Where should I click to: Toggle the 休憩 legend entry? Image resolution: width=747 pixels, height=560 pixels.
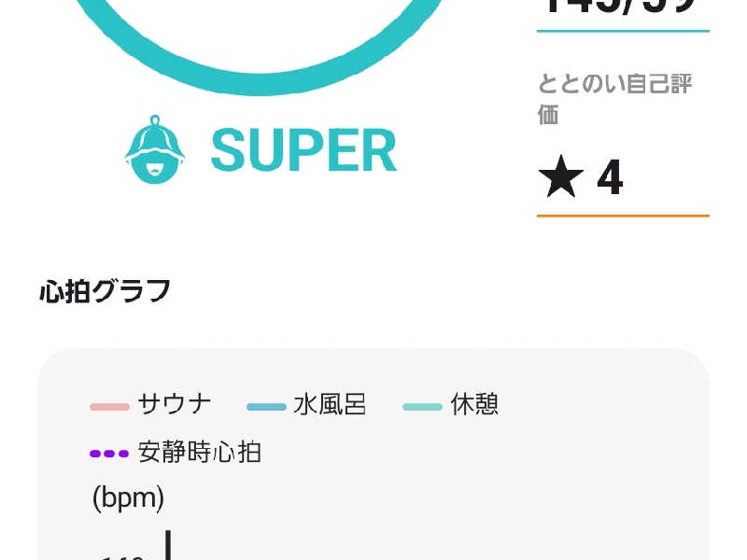click(x=451, y=405)
